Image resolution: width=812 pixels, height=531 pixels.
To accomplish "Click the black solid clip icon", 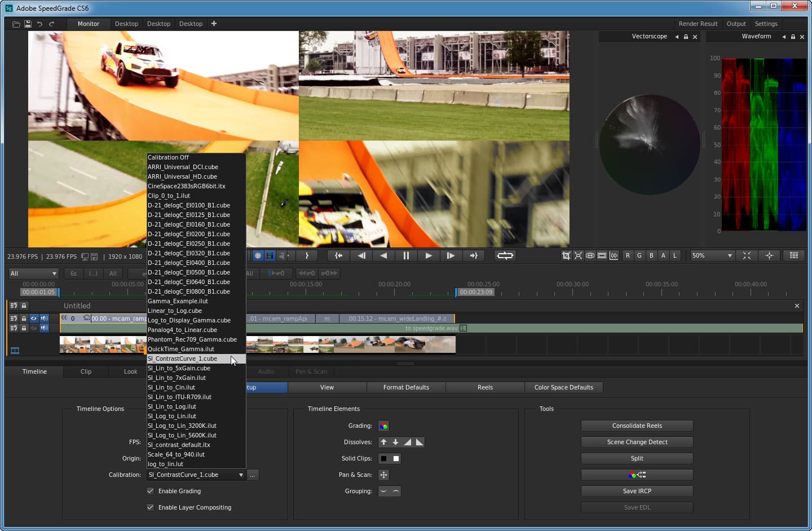I will tap(384, 459).
